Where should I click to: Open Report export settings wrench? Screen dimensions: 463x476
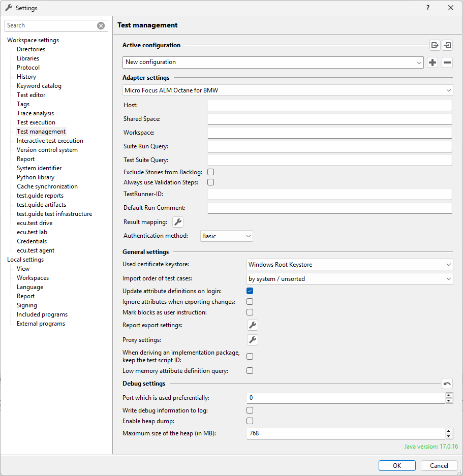[253, 325]
